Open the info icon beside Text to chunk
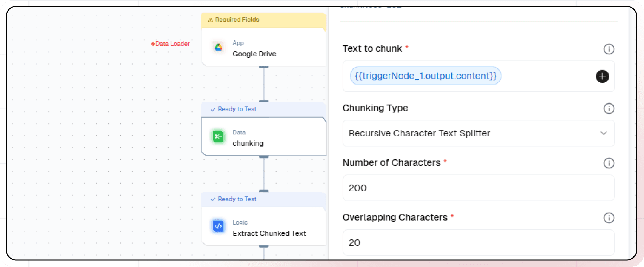Image resolution: width=644 pixels, height=267 pixels. 609,49
